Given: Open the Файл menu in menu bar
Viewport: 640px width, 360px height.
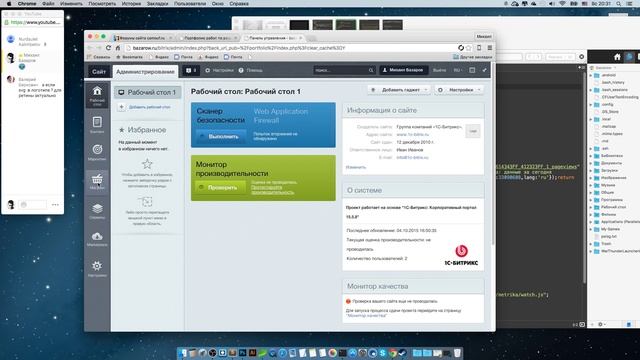Looking at the screenshot, I should pos(48,3).
